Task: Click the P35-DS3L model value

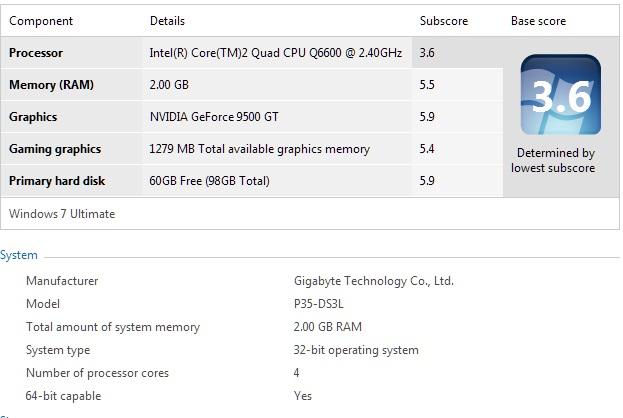Action: [x=318, y=304]
